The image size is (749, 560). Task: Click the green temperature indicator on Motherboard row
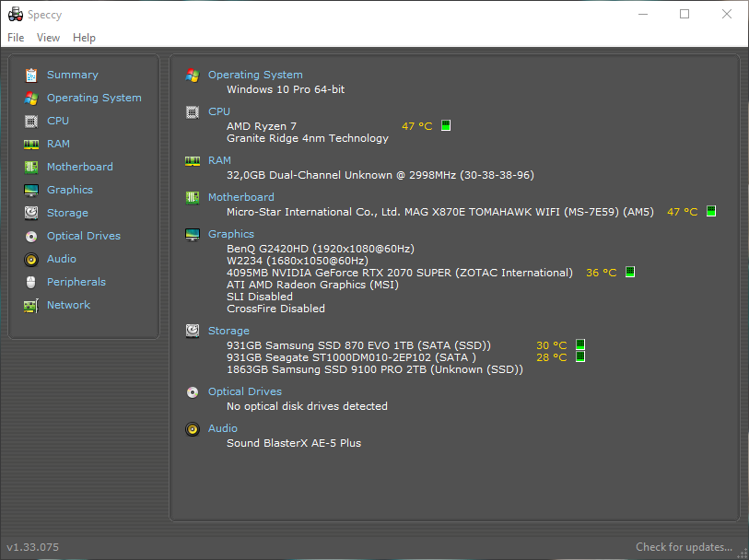point(711,211)
